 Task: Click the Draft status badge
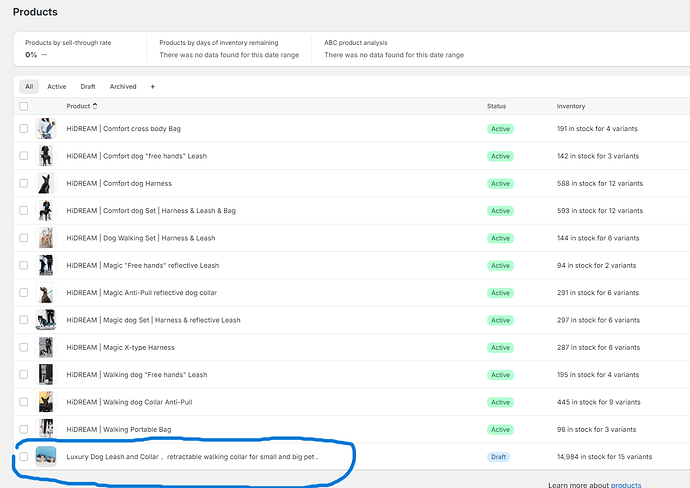499,457
